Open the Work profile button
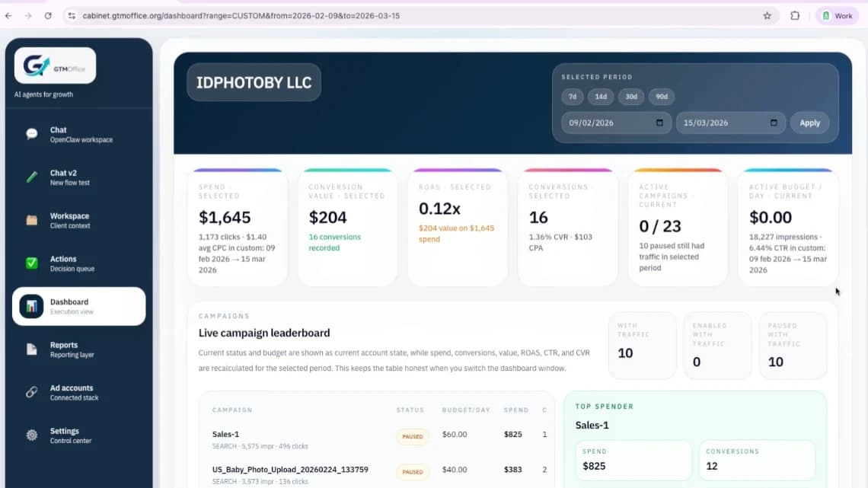The height and width of the screenshot is (488, 868). click(x=837, y=15)
